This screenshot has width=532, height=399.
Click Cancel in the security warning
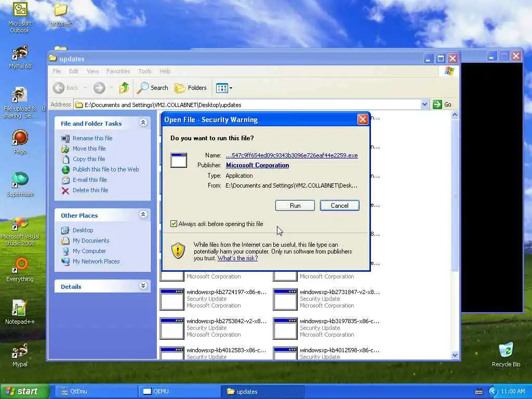[x=340, y=206]
